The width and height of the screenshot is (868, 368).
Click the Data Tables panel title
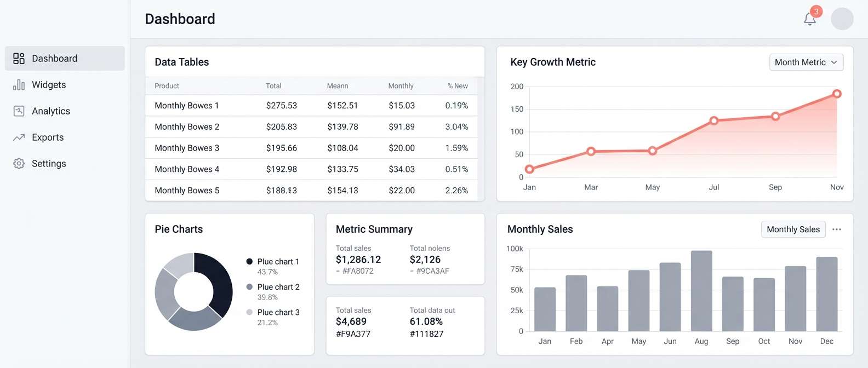pyautogui.click(x=181, y=62)
